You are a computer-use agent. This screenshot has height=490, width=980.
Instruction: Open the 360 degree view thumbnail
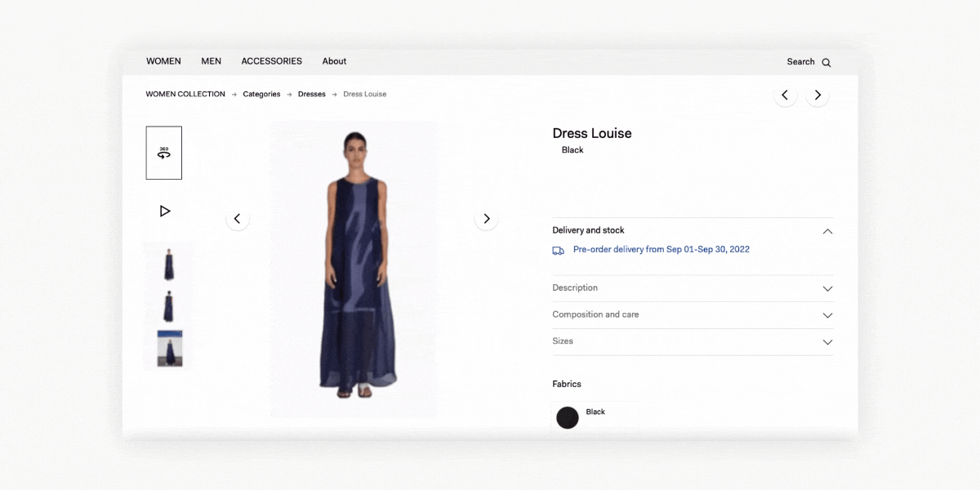pos(164,153)
